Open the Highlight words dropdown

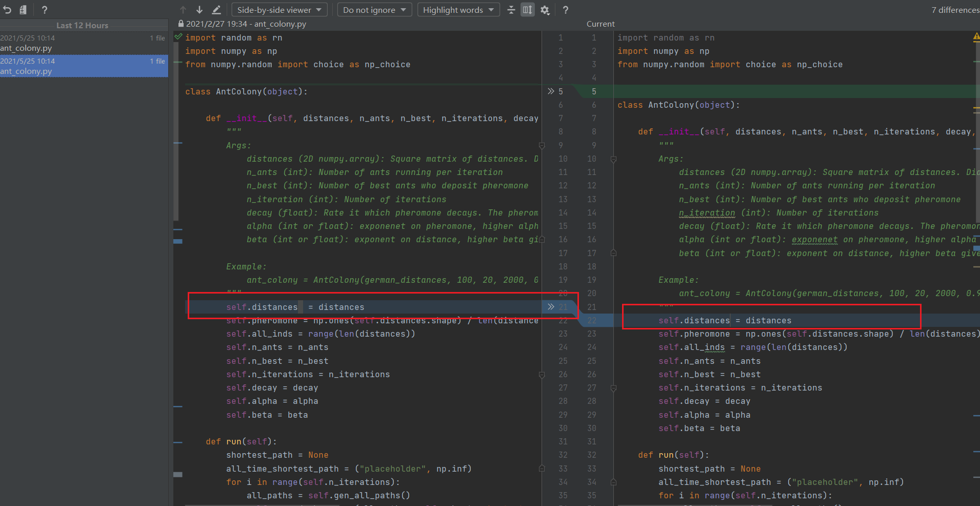coord(458,9)
